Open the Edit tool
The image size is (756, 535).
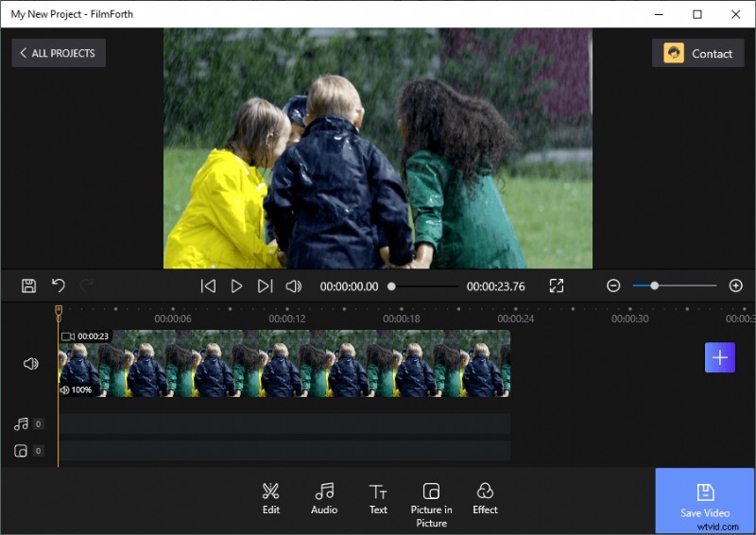tap(271, 499)
